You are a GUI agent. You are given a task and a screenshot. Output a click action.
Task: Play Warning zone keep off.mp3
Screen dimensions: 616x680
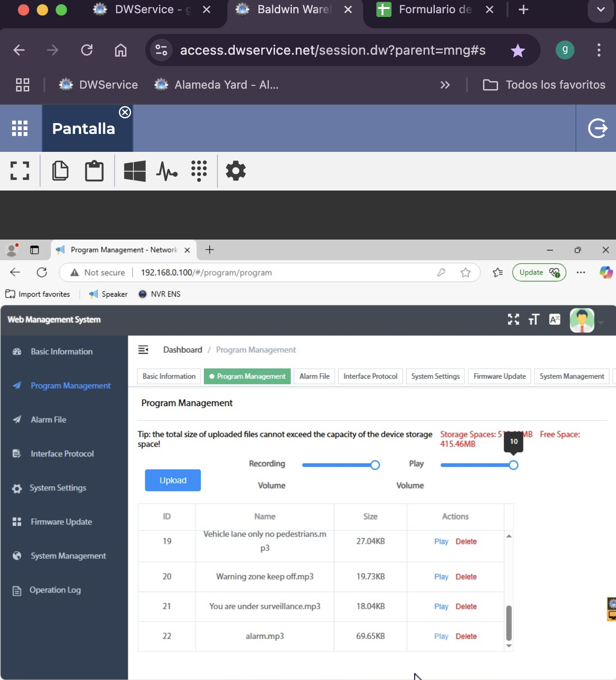click(x=441, y=577)
